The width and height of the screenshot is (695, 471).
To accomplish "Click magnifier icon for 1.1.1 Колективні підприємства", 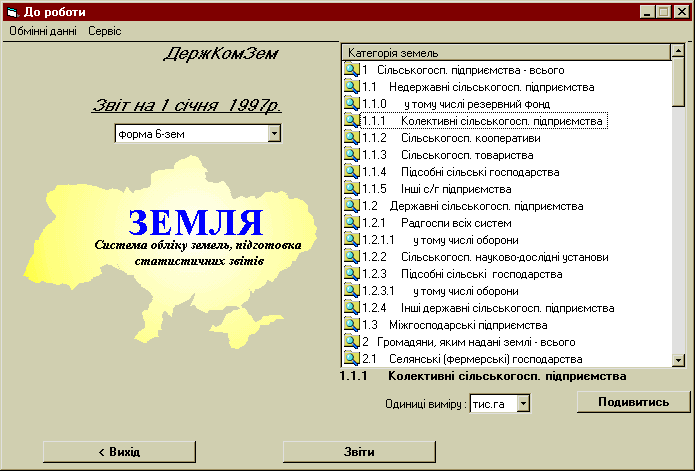I will [x=351, y=121].
